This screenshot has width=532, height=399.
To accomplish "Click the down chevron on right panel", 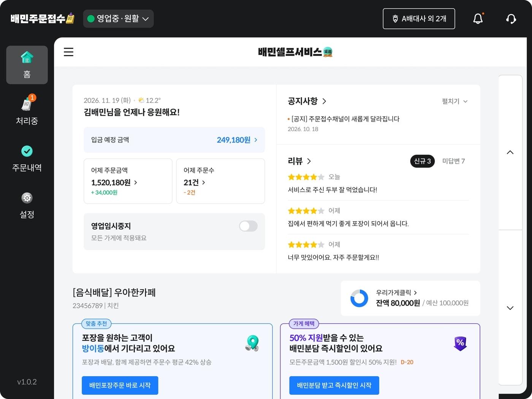I will click(x=510, y=308).
